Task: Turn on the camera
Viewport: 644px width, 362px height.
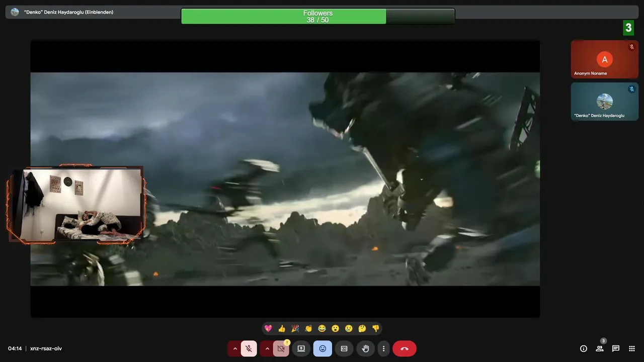Action: click(x=281, y=348)
